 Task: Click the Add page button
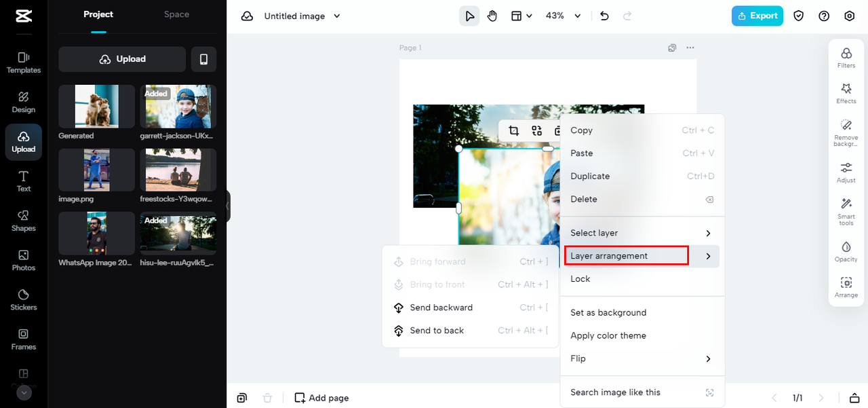tap(321, 398)
